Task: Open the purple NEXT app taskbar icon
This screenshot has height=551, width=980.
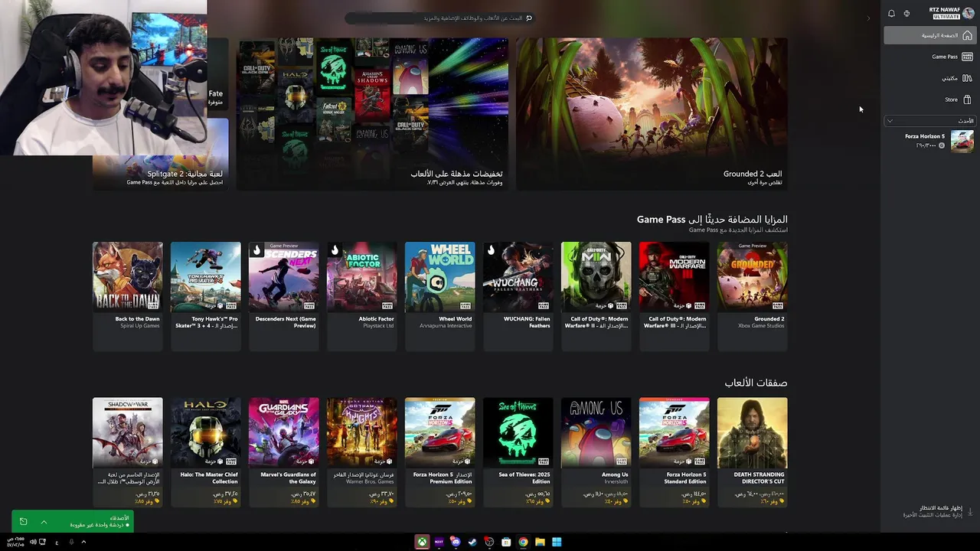Action: coord(439,542)
